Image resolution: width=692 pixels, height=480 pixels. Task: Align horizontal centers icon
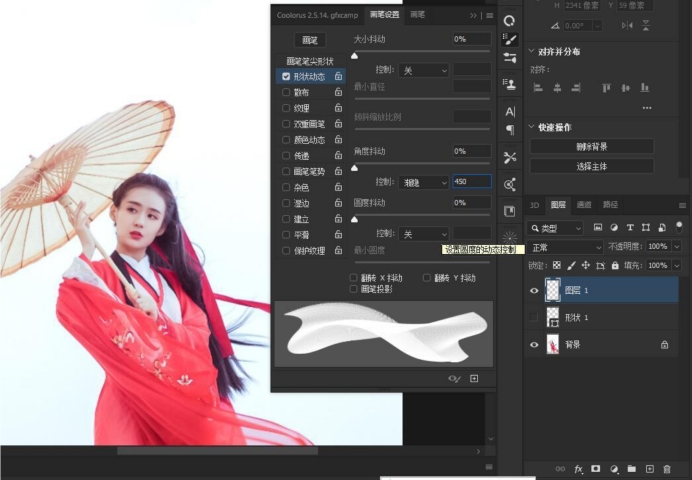click(557, 87)
